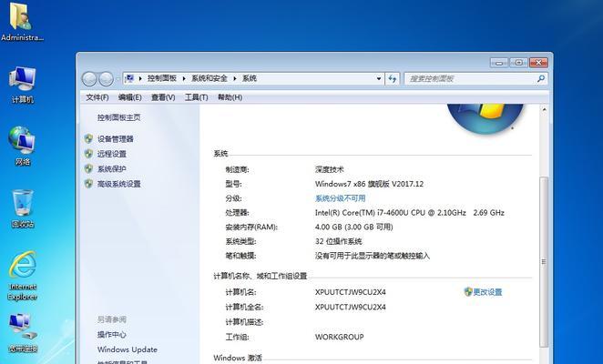
Task: Click the vertical scrollbar up arrow
Action: pos(544,109)
